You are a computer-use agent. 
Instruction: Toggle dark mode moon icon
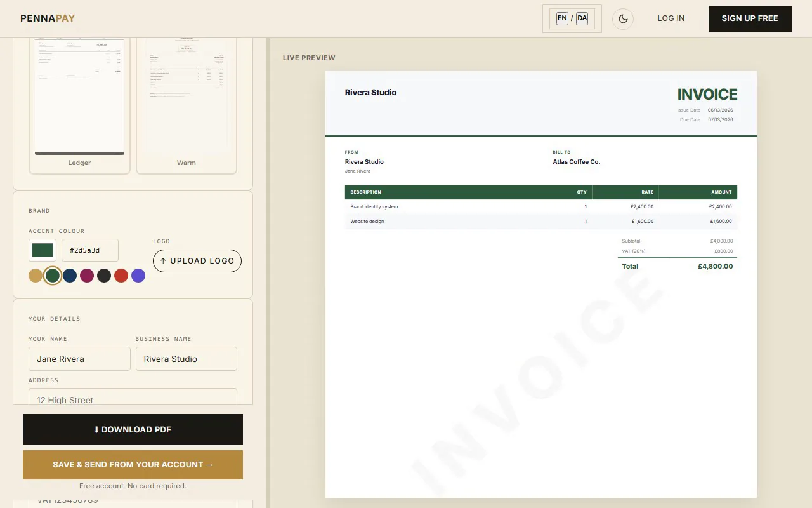tap(623, 18)
